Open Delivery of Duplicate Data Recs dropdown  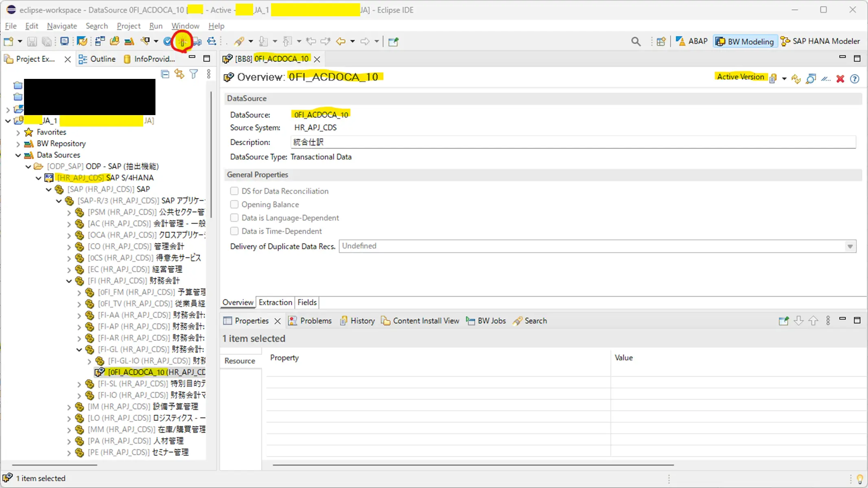point(850,246)
